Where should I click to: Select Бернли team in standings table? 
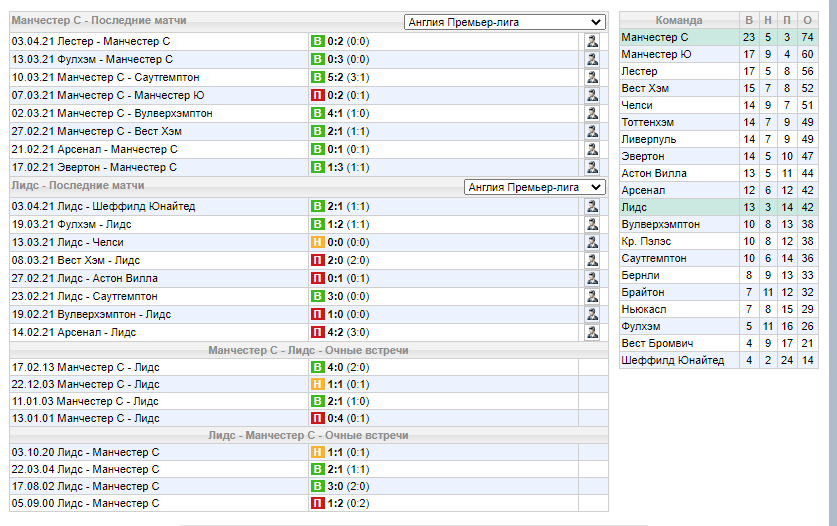click(x=640, y=276)
